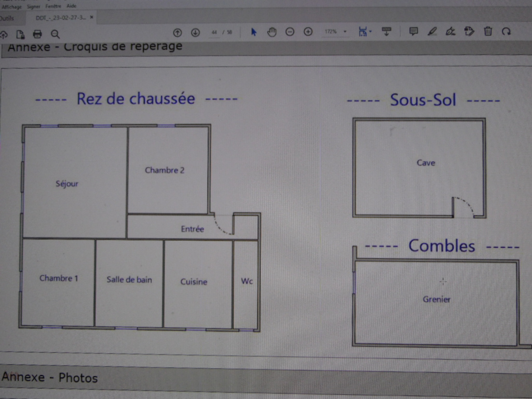The width and height of the screenshot is (532, 399).
Task: Click the Cuisine room label
Action: [x=194, y=282]
